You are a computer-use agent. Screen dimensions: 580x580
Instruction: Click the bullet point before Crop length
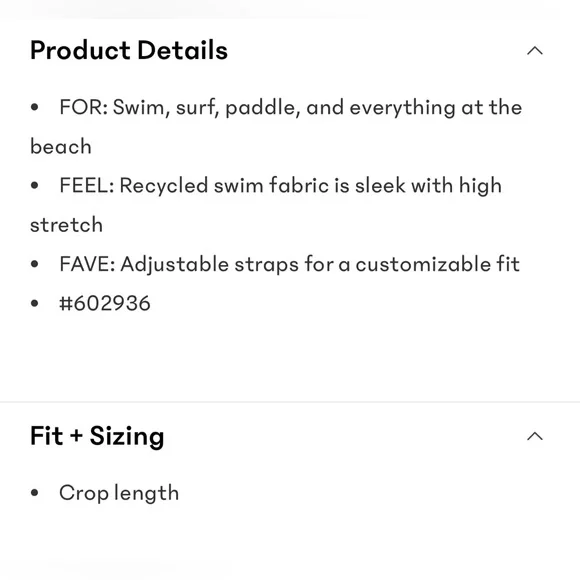[35, 493]
